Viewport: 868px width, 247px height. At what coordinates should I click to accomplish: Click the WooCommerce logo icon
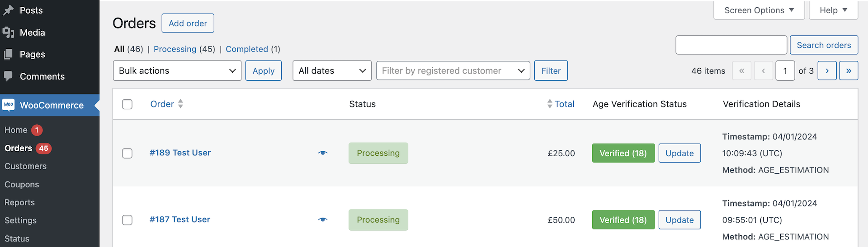(8, 105)
